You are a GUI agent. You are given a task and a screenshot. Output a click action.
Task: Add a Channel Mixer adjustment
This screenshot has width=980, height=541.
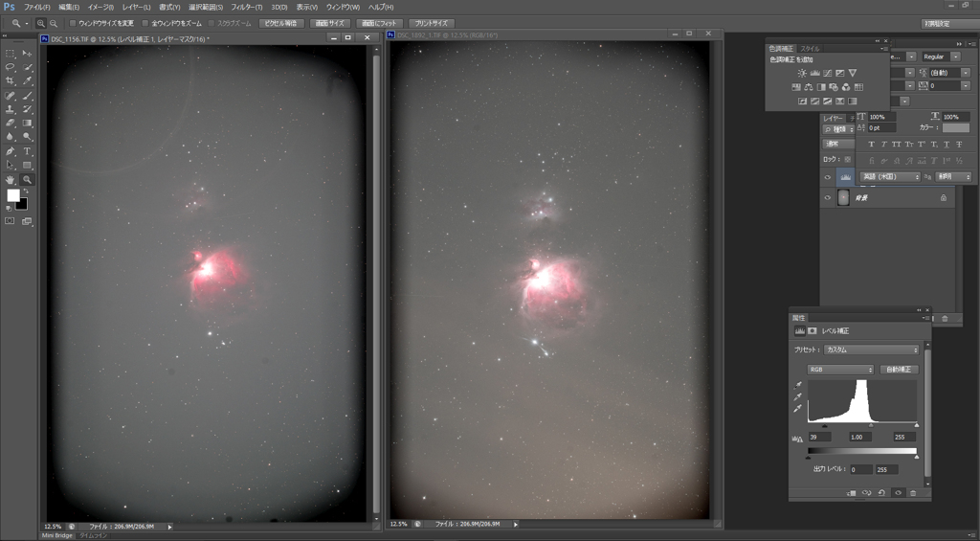click(846, 87)
